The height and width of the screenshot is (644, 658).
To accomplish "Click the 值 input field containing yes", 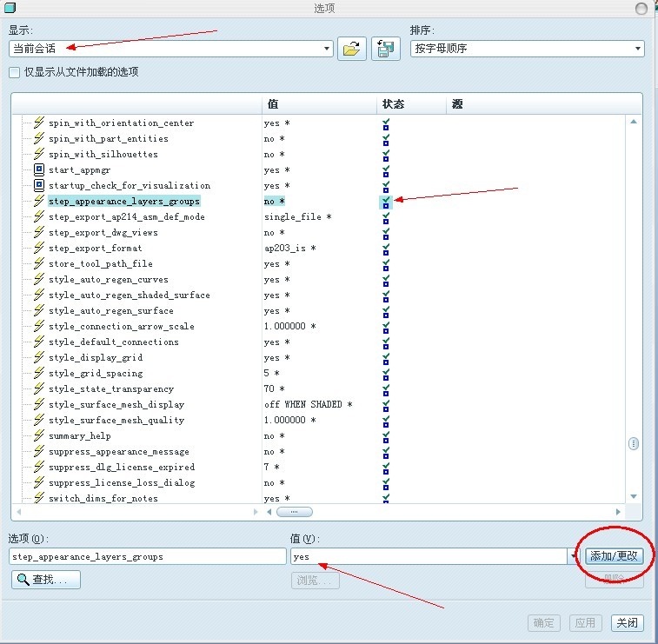I will pos(429,557).
